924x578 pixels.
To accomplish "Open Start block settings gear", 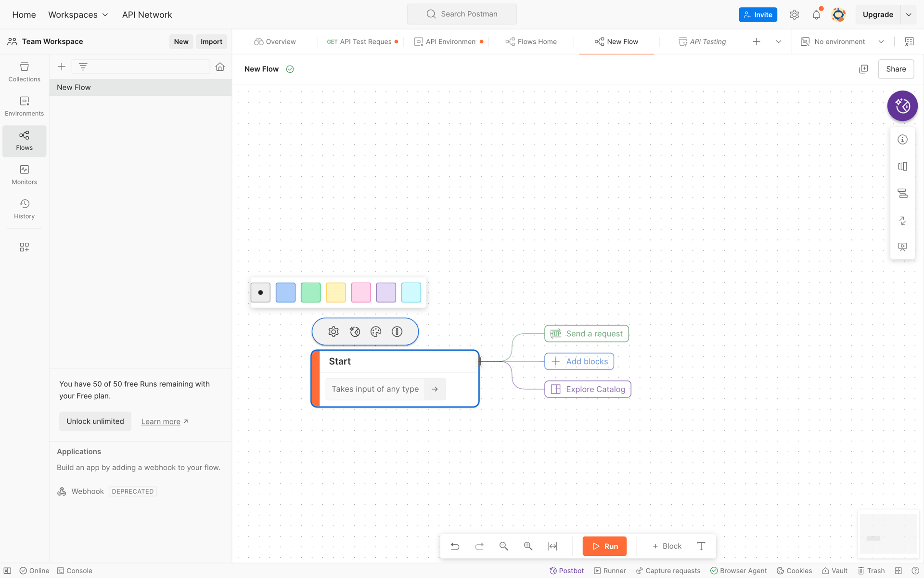I will pyautogui.click(x=334, y=331).
